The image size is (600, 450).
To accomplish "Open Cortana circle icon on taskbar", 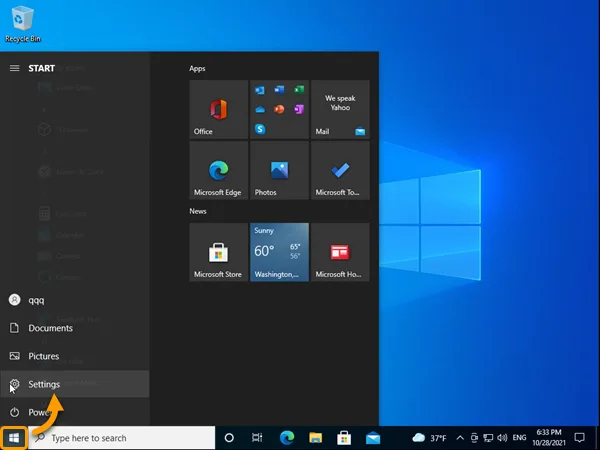I will pos(229,438).
